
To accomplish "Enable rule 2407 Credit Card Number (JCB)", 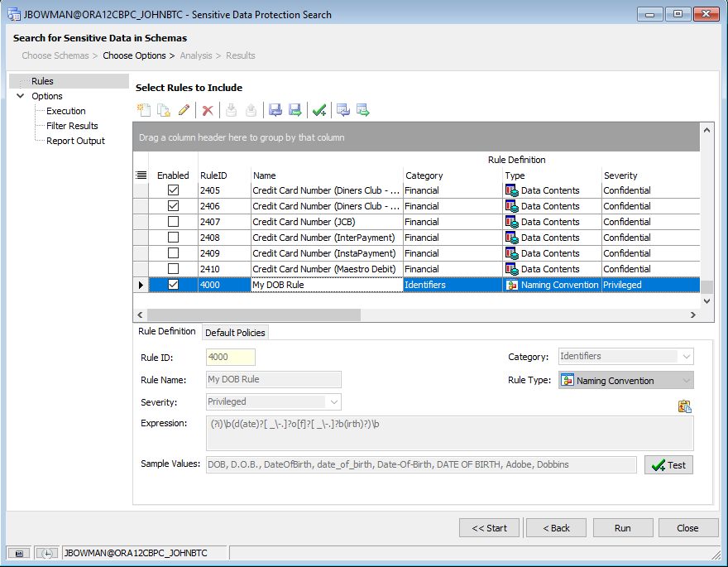I will pos(173,222).
